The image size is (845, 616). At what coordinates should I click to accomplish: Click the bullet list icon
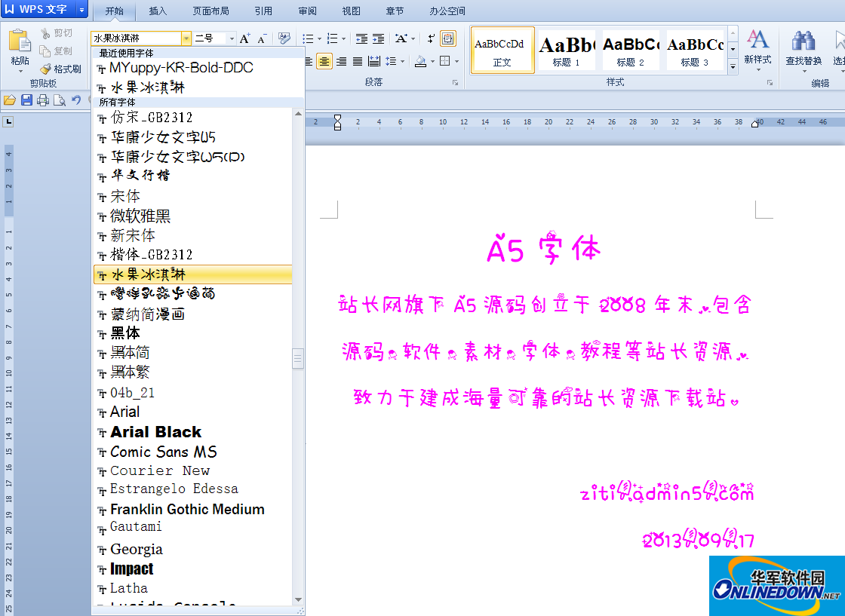tap(308, 38)
